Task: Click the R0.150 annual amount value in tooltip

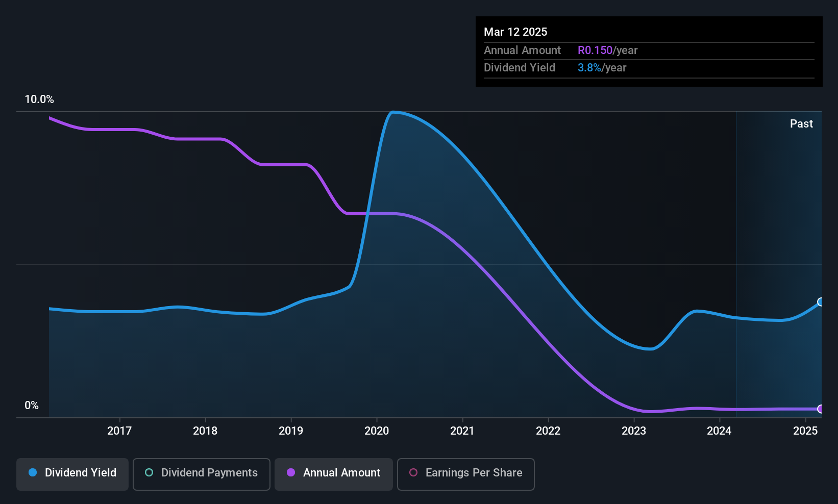Action: point(595,51)
